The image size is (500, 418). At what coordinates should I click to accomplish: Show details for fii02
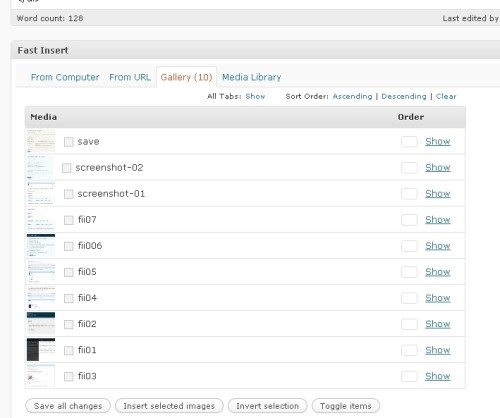click(x=438, y=324)
